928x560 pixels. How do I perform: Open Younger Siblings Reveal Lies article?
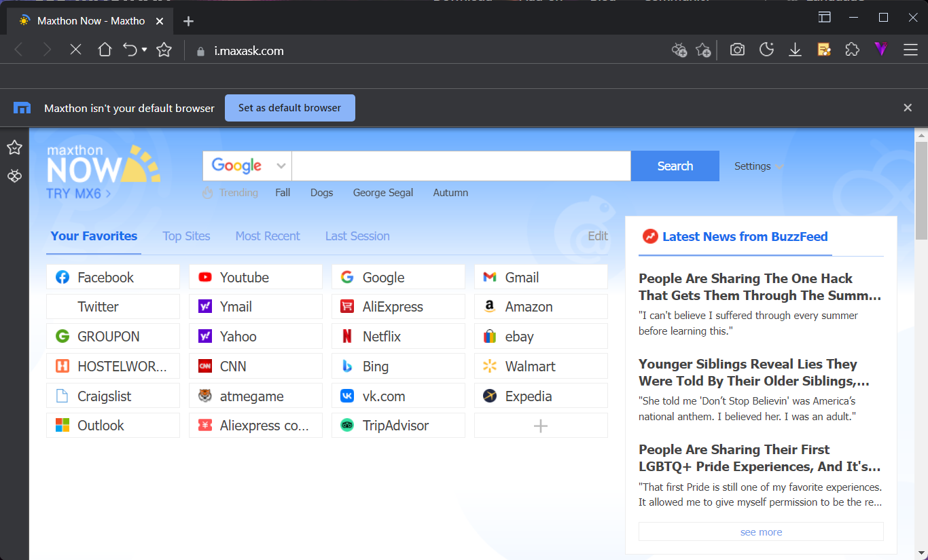[x=754, y=373]
